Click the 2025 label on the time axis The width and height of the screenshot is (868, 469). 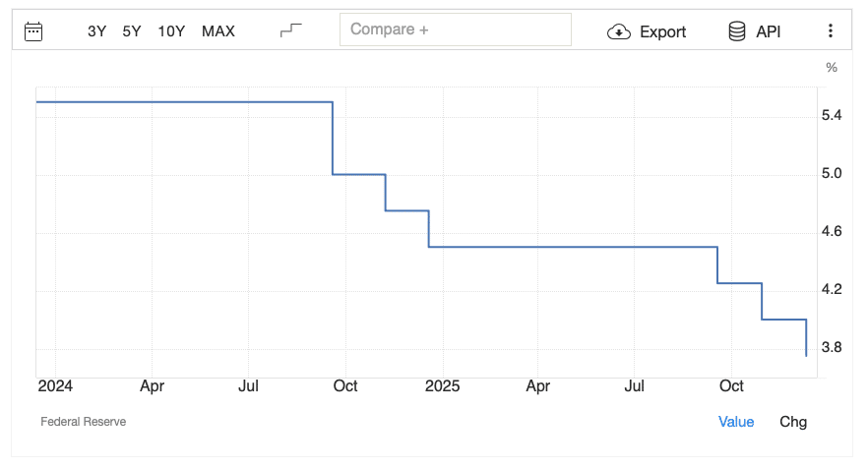click(x=442, y=386)
